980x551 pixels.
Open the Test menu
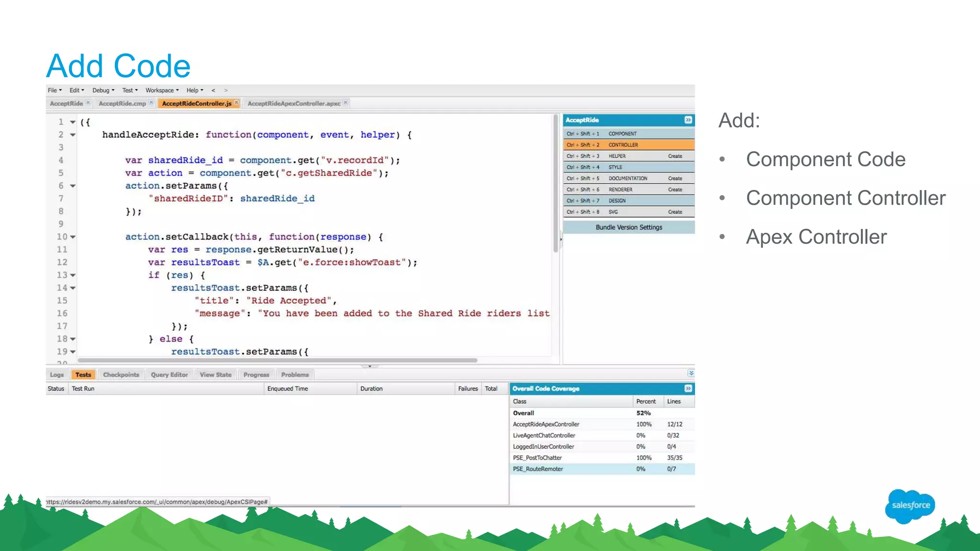[x=130, y=90]
